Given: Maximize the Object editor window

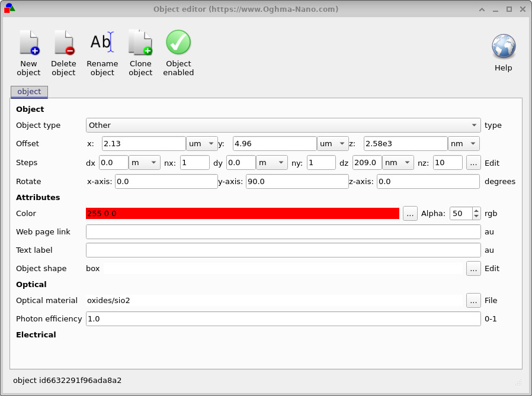Looking at the screenshot, I should click(x=509, y=9).
